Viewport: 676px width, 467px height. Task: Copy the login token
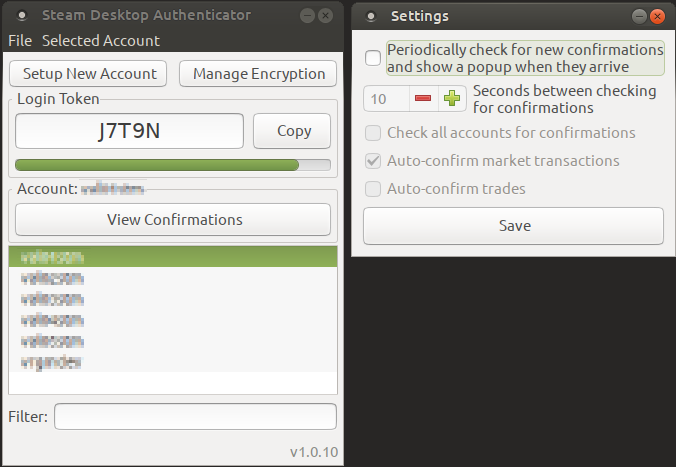[x=292, y=131]
